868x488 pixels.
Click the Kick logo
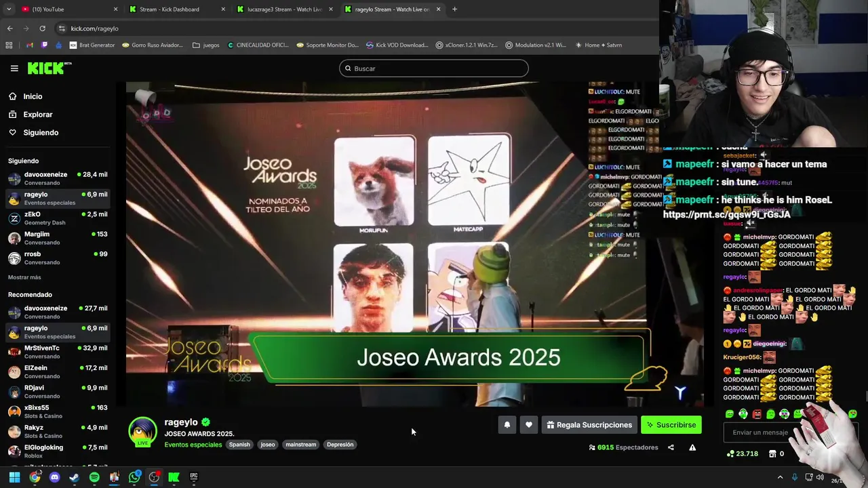click(x=50, y=68)
